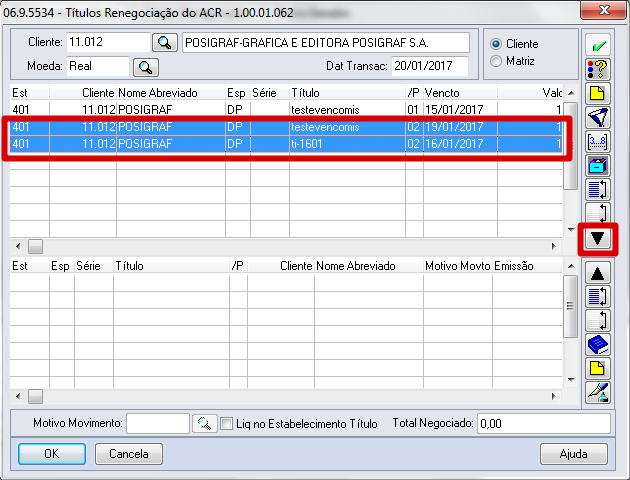Select all rows in upper grid icon
Screen dimensions: 630x480
598,190
